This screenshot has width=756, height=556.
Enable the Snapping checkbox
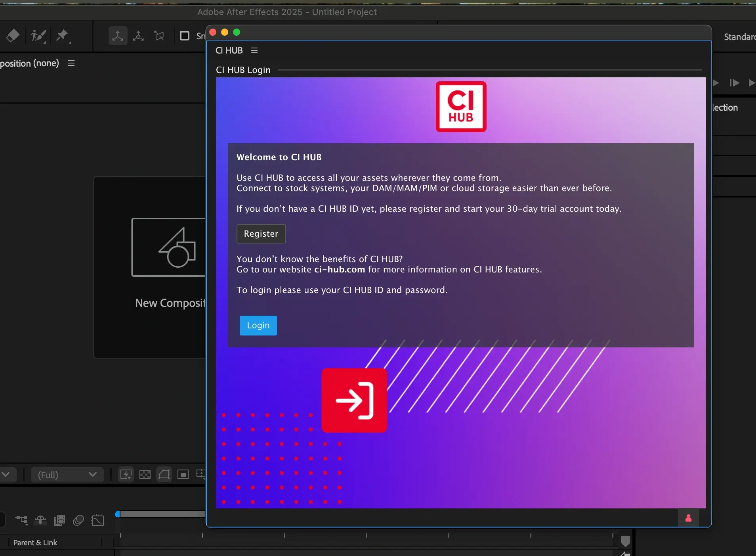click(185, 36)
